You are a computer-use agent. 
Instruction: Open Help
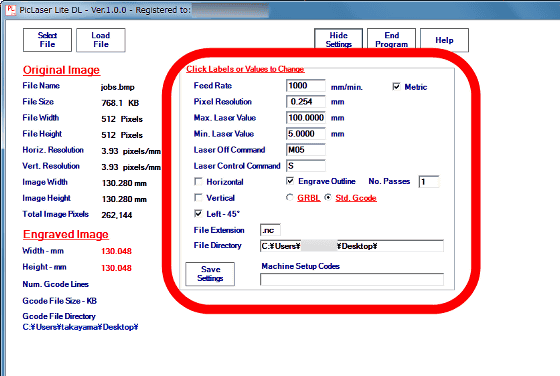444,40
